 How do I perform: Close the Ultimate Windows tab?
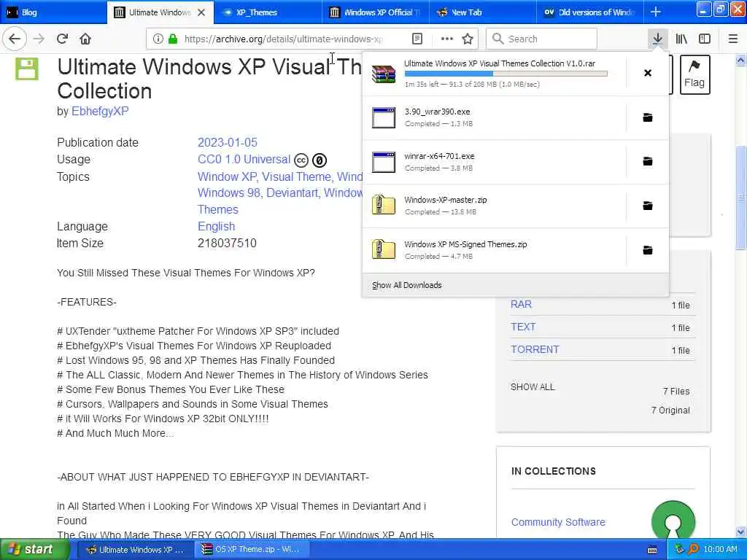tap(201, 12)
